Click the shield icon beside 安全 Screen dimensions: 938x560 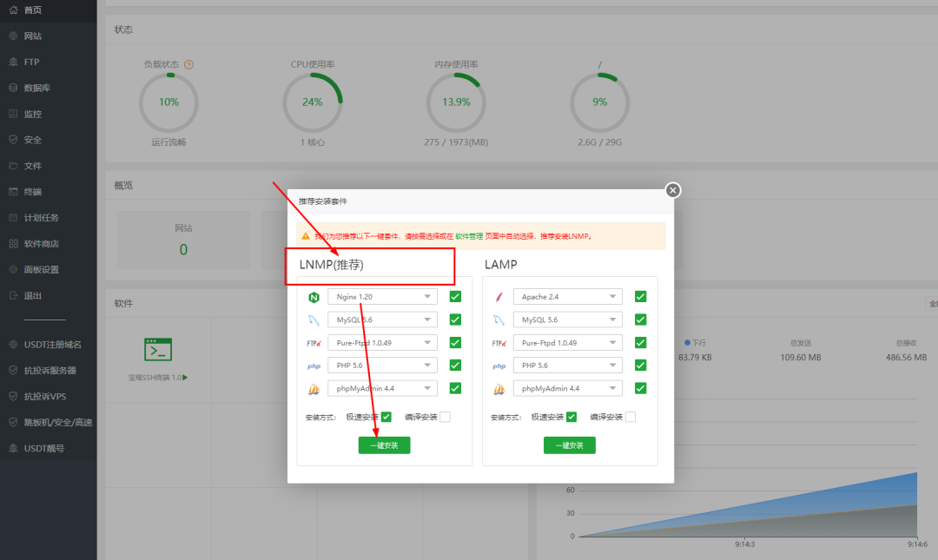(x=13, y=140)
